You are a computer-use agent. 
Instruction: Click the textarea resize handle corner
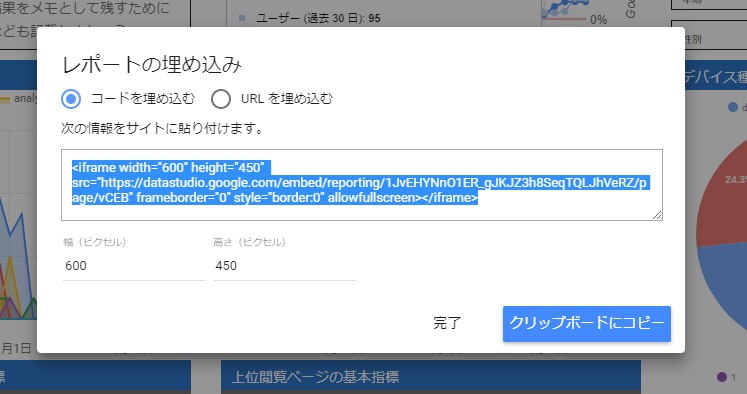[657, 215]
